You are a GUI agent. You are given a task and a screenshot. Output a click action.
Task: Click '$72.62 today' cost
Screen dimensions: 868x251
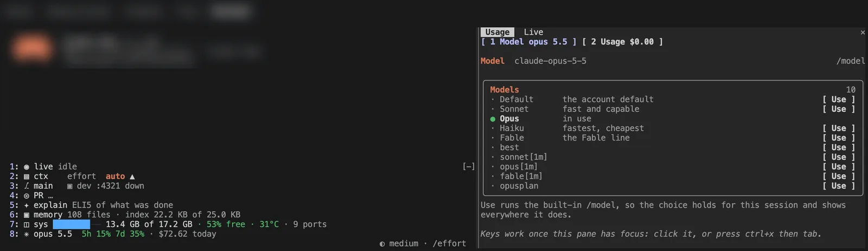tap(187, 234)
